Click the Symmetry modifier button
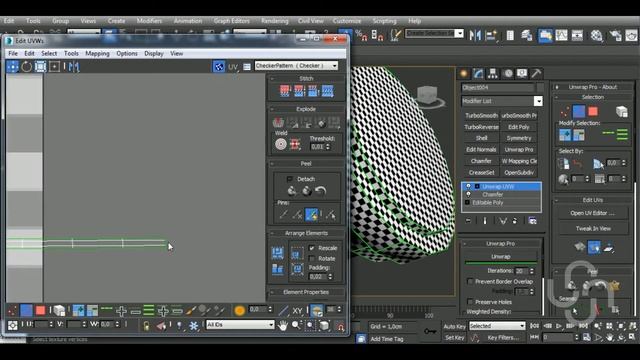The width and height of the screenshot is (640, 360). [519, 138]
